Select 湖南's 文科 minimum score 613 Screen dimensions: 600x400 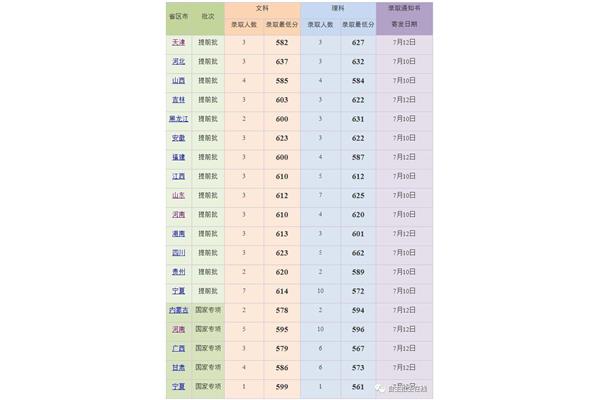coord(282,234)
